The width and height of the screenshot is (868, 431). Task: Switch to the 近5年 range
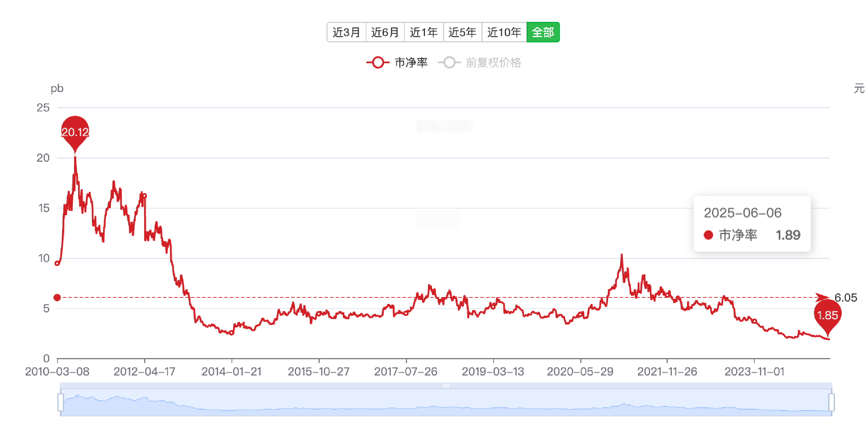[462, 32]
